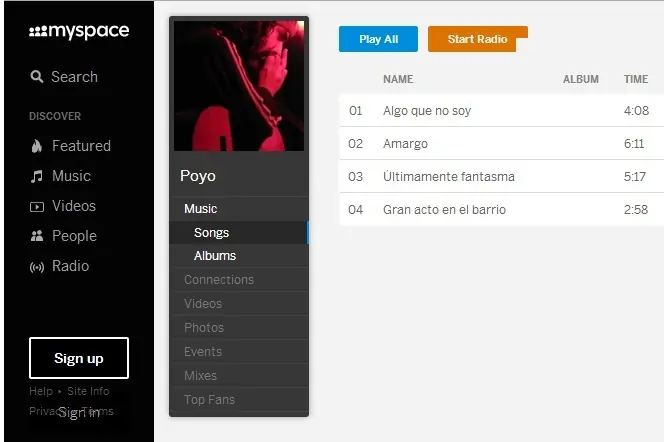Click the NAME column header

pos(398,79)
